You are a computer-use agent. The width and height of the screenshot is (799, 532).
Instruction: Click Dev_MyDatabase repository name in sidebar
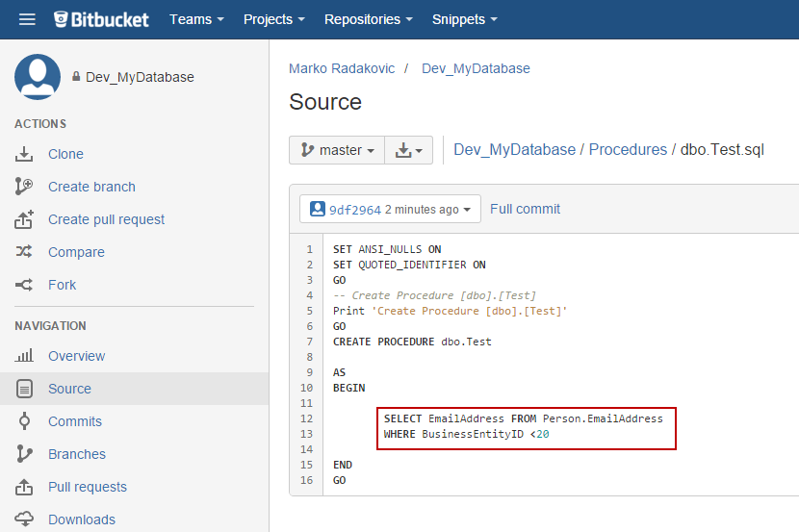coord(140,77)
